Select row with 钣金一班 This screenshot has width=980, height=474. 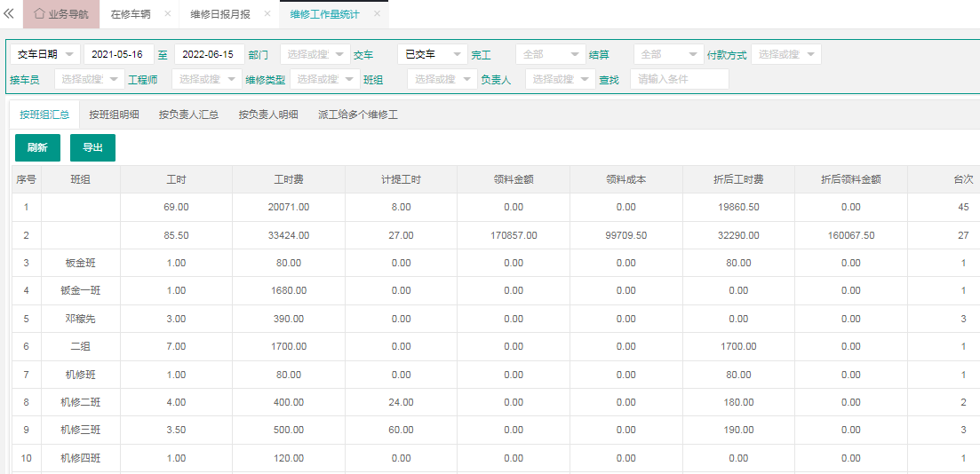[496, 291]
